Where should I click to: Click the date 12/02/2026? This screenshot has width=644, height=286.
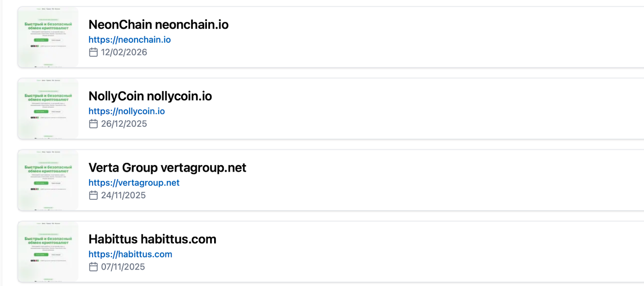click(124, 52)
